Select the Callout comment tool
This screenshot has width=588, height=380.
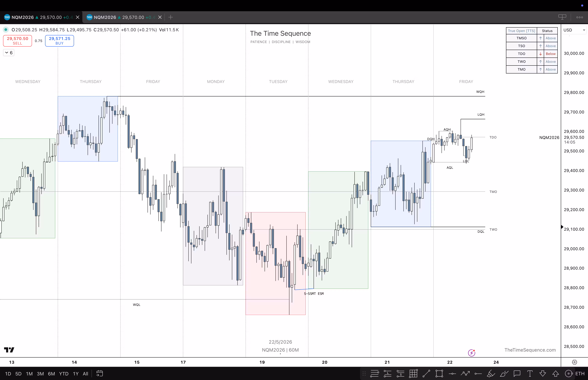click(x=517, y=374)
